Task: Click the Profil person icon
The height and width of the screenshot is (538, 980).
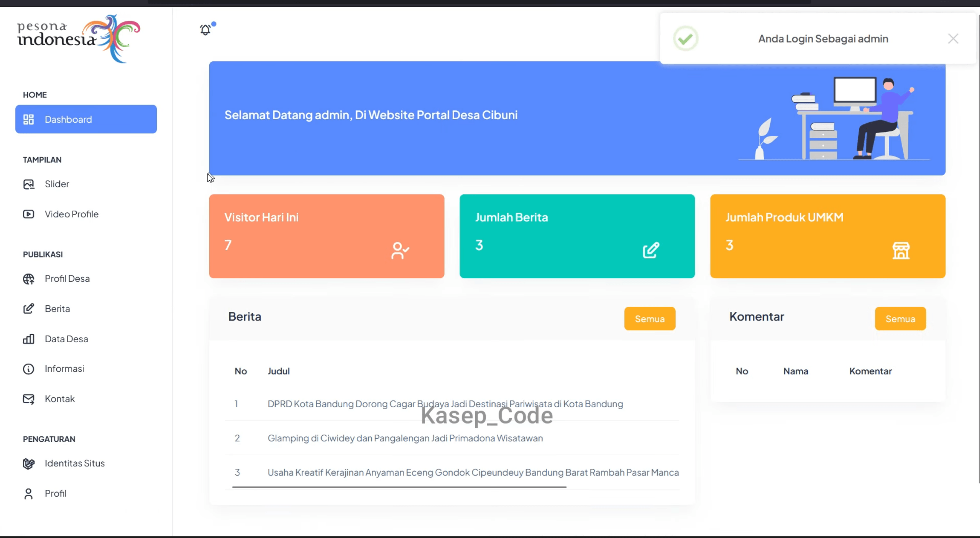Action: 28,494
